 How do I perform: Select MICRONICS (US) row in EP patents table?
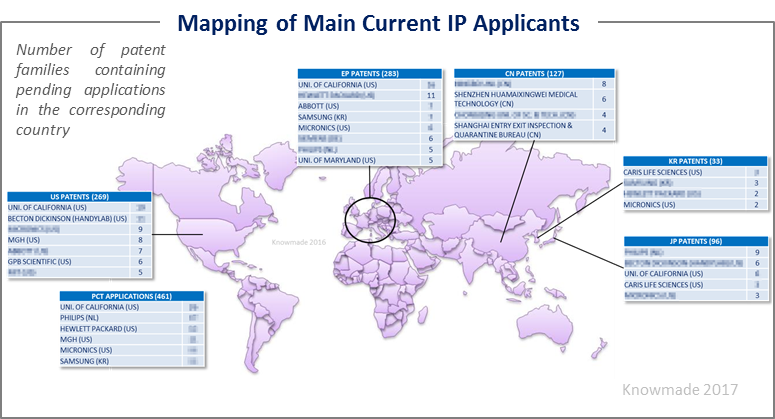point(370,128)
